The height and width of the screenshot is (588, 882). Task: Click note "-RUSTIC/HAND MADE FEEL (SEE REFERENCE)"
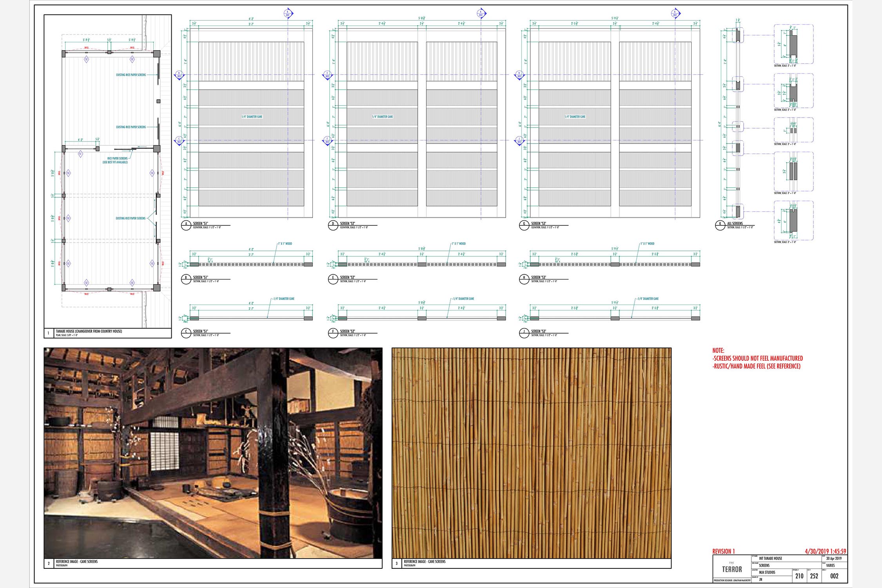pyautogui.click(x=757, y=366)
